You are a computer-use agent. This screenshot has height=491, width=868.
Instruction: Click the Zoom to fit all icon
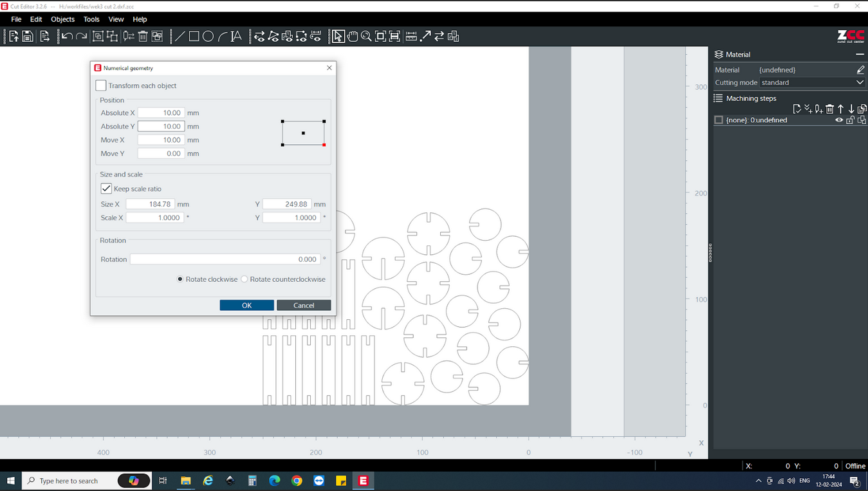380,37
